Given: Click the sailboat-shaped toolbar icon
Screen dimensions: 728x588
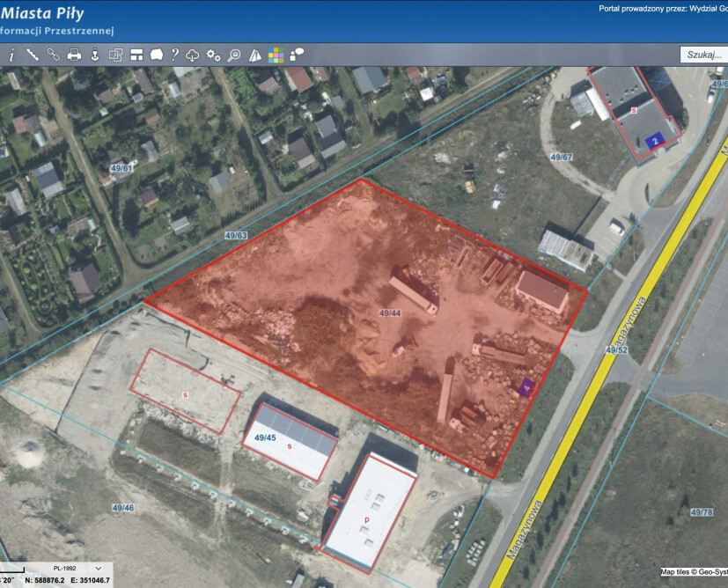Looking at the screenshot, I should [x=255, y=55].
